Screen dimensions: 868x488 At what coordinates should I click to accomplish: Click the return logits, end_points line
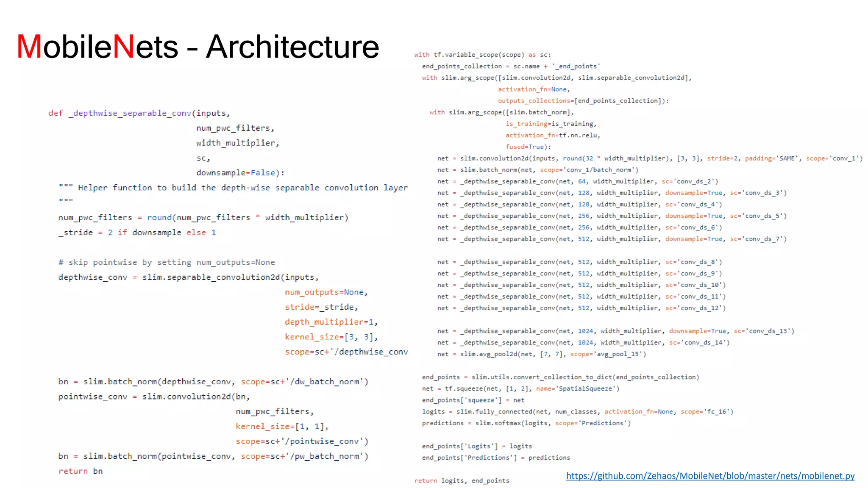pyautogui.click(x=462, y=480)
